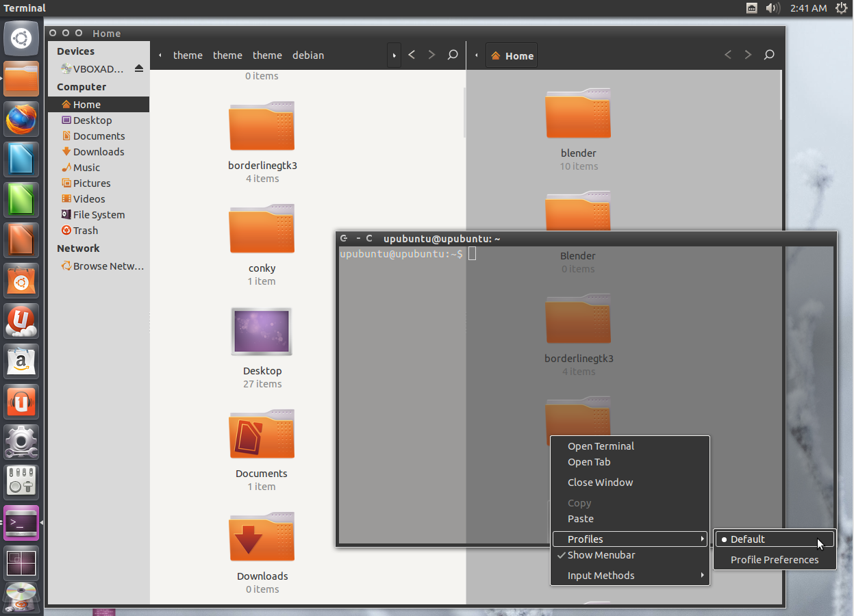Screen dimensions: 854x616
Task: Open the clock showing 2:41 AM
Action: [808, 8]
